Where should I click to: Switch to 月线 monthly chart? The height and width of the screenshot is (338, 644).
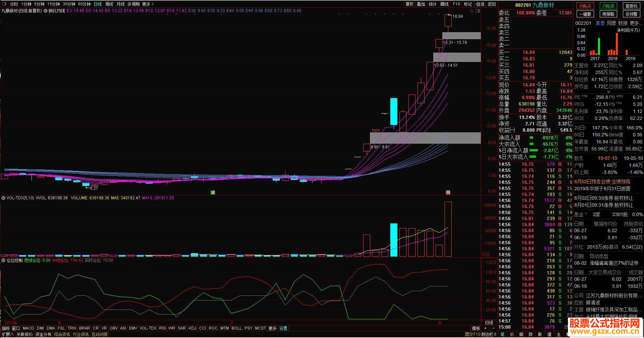[x=121, y=4]
